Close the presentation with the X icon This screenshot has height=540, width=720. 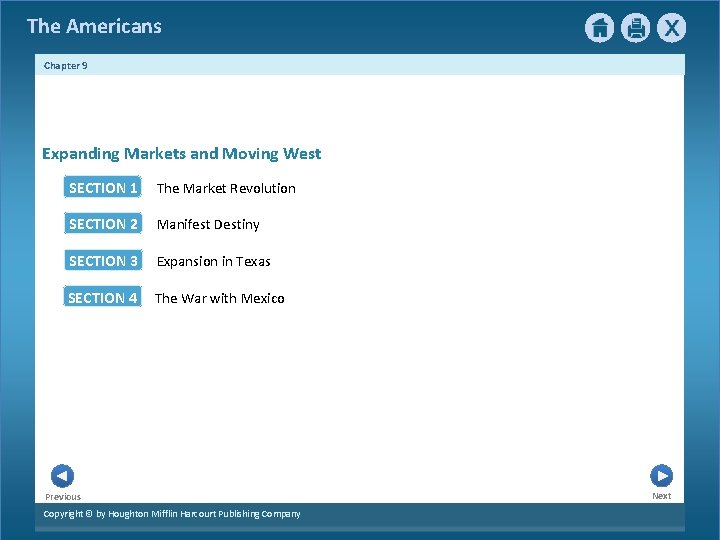point(671,28)
